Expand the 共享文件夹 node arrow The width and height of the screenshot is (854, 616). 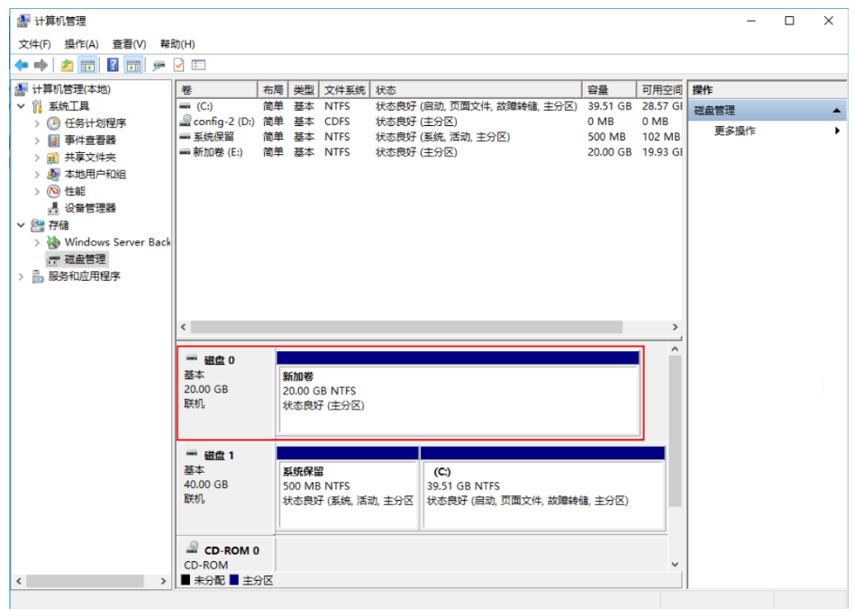pyautogui.click(x=37, y=158)
